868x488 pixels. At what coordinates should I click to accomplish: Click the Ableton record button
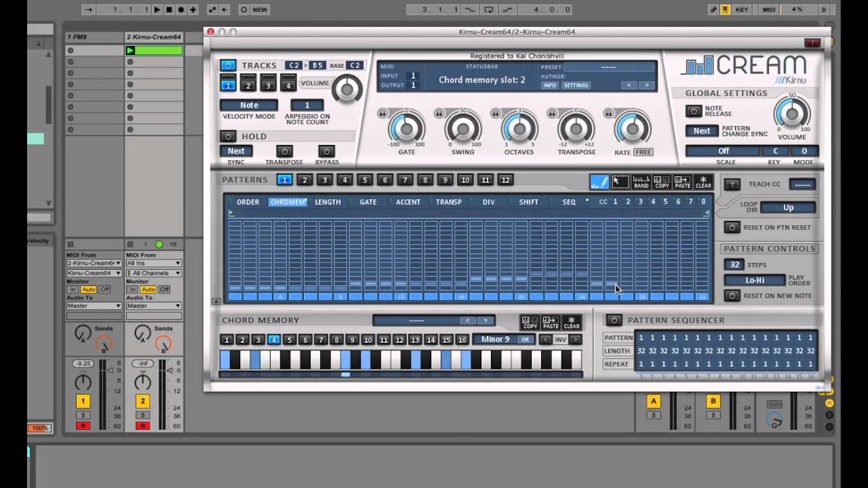[181, 9]
